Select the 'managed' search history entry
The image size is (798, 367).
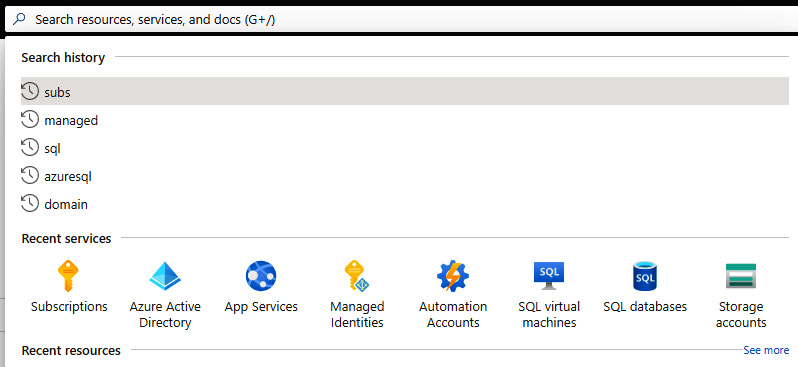click(405, 120)
